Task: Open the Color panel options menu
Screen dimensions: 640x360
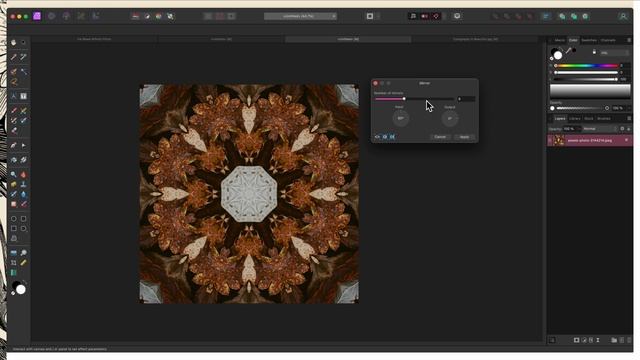Action: (x=629, y=40)
